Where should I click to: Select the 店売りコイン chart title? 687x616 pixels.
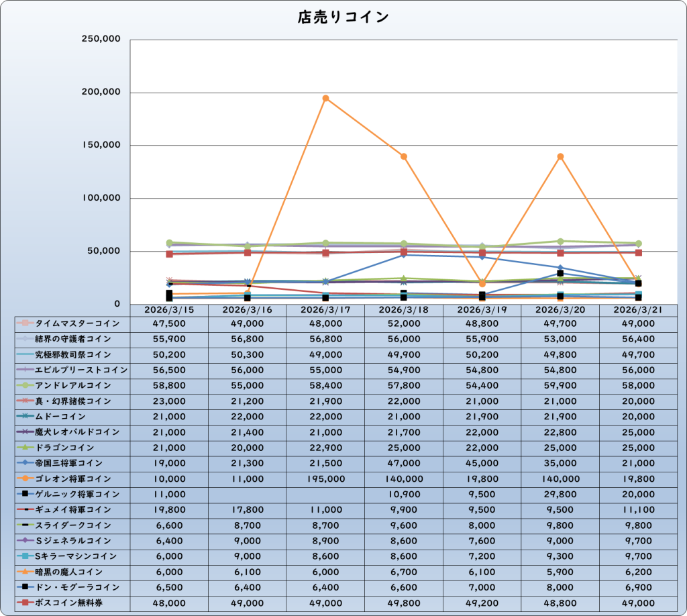343,17
